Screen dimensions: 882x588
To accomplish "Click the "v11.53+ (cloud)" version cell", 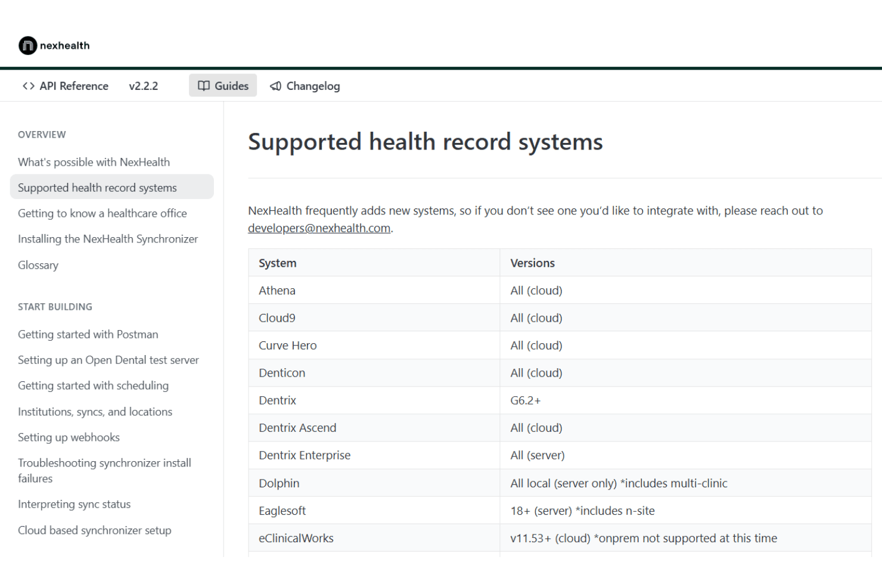I will (x=686, y=538).
